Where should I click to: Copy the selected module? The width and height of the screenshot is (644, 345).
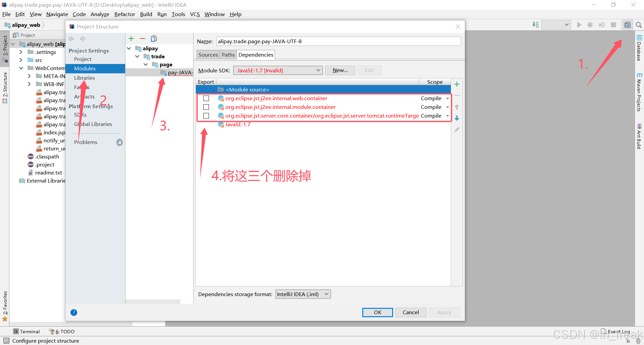pyautogui.click(x=154, y=39)
